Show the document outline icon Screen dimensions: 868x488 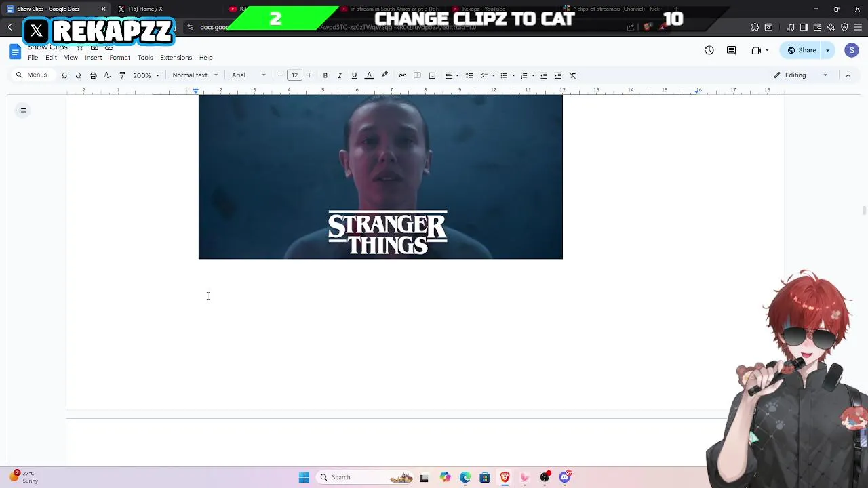23,110
